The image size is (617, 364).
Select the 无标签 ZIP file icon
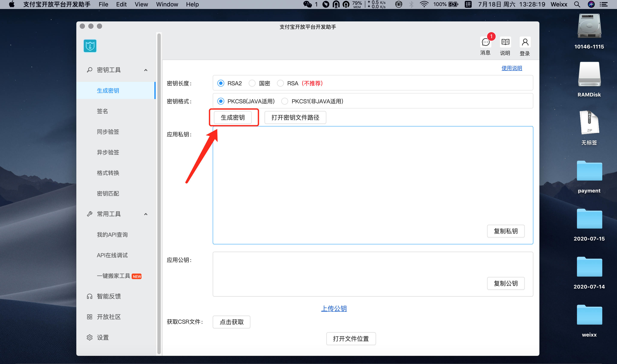pyautogui.click(x=589, y=122)
